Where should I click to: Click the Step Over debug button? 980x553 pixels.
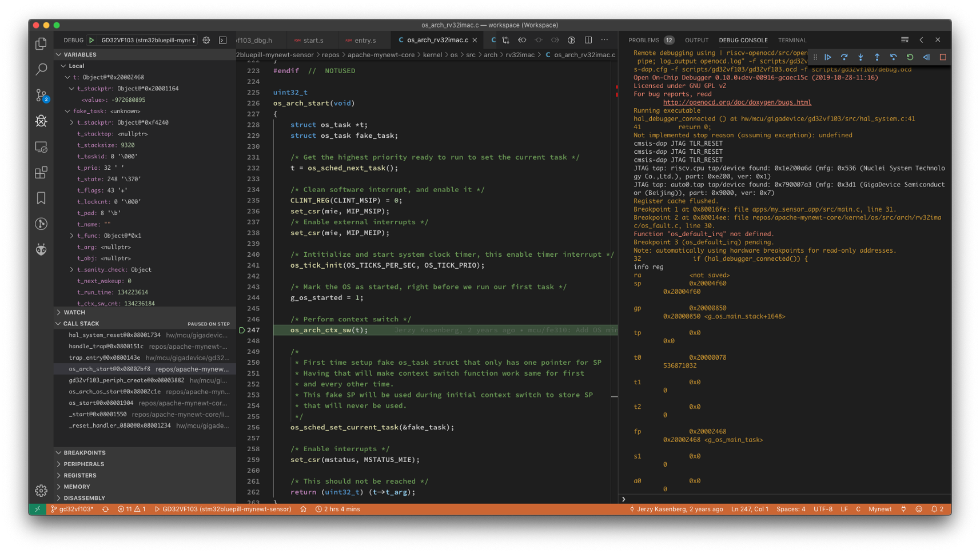click(x=844, y=57)
